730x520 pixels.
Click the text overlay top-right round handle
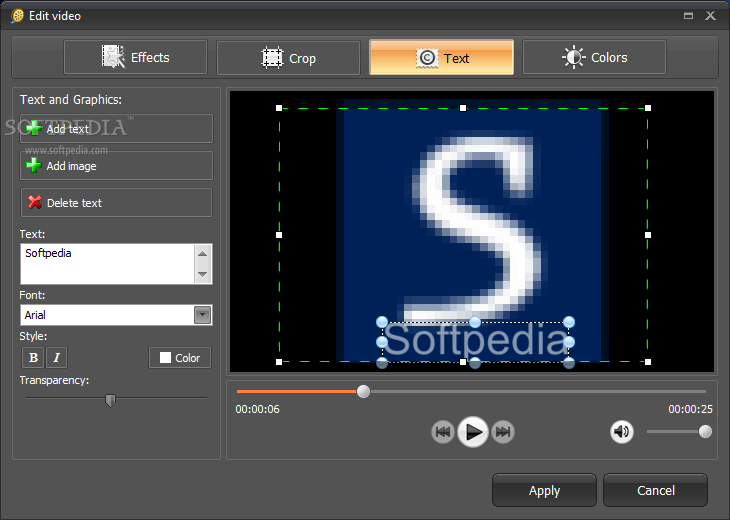(568, 322)
